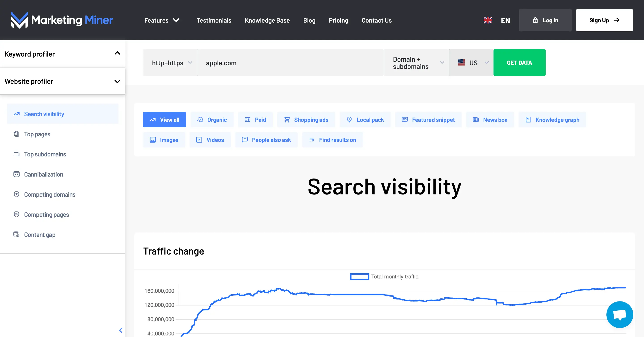Open the Features menu
The image size is (644, 337).
(162, 20)
